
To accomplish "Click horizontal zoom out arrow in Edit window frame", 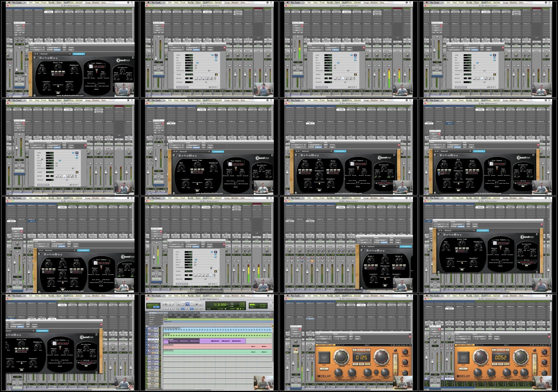I will click(163, 304).
